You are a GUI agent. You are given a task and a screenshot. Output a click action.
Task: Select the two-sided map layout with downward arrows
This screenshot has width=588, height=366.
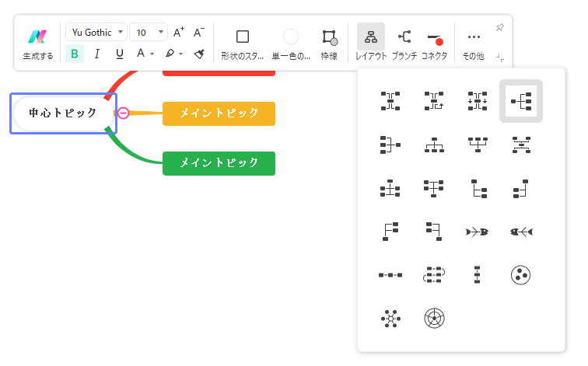pyautogui.click(x=478, y=101)
